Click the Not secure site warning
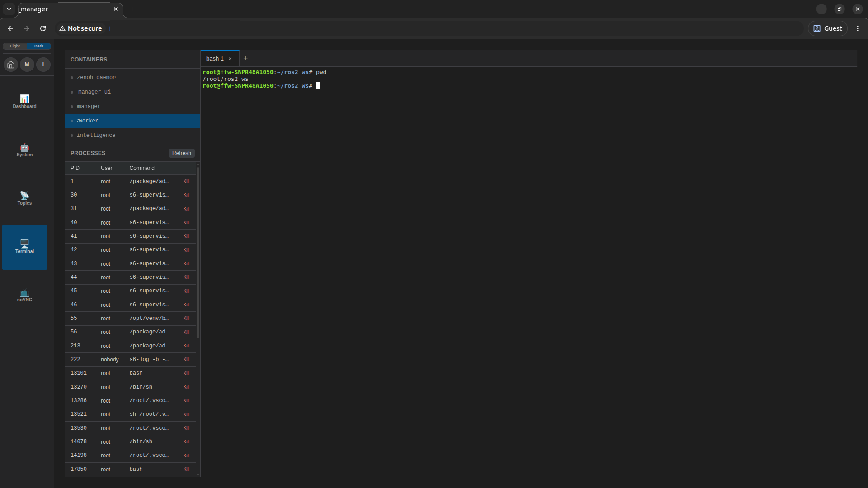The width and height of the screenshot is (868, 488). [80, 28]
